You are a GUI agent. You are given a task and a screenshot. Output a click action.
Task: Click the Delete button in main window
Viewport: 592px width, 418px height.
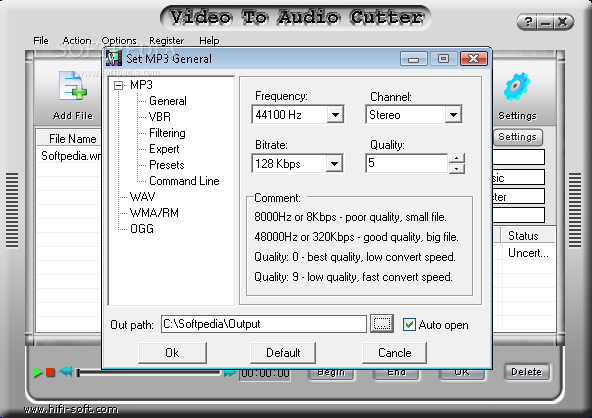tap(526, 372)
